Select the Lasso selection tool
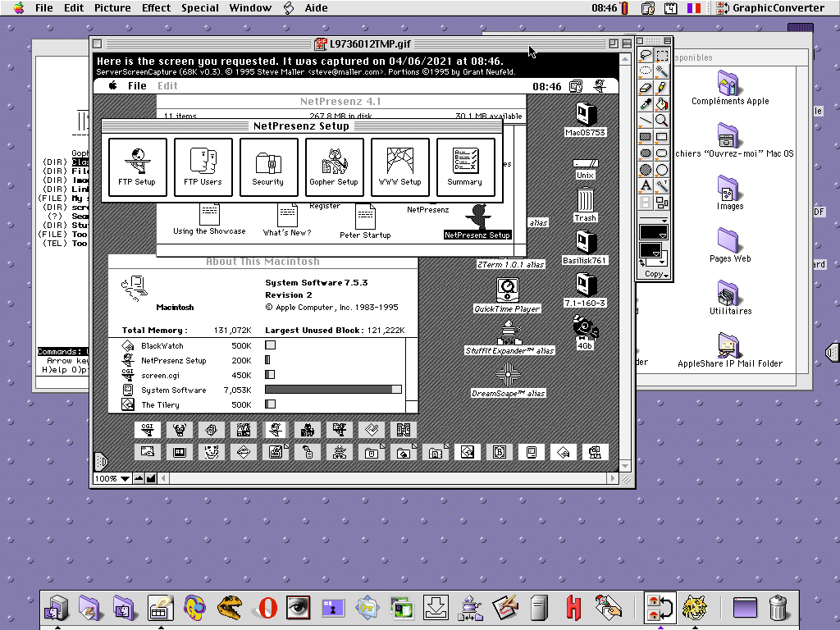 pos(646,55)
